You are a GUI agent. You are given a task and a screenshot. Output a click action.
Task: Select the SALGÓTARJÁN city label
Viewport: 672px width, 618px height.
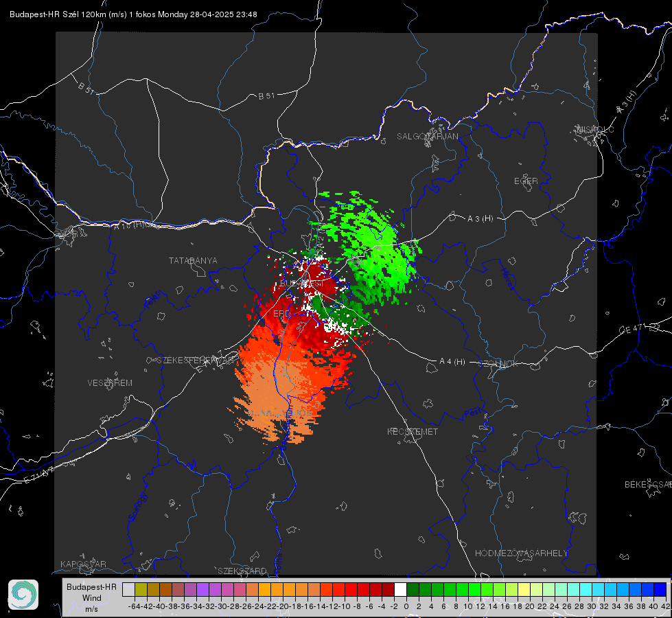(x=427, y=137)
